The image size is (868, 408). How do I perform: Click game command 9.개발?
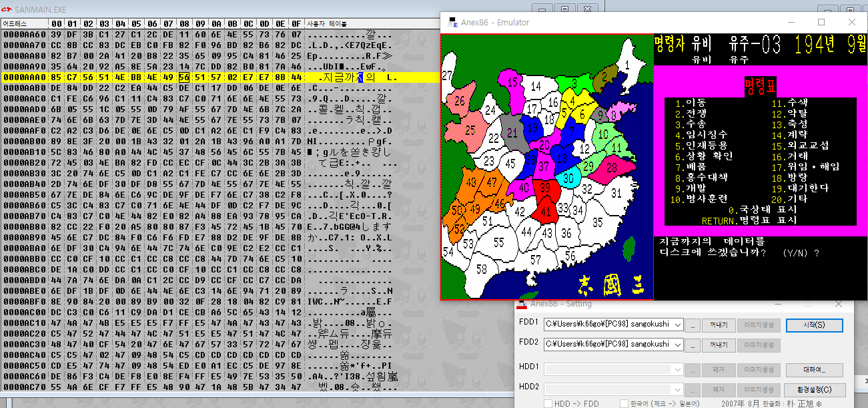pos(691,188)
